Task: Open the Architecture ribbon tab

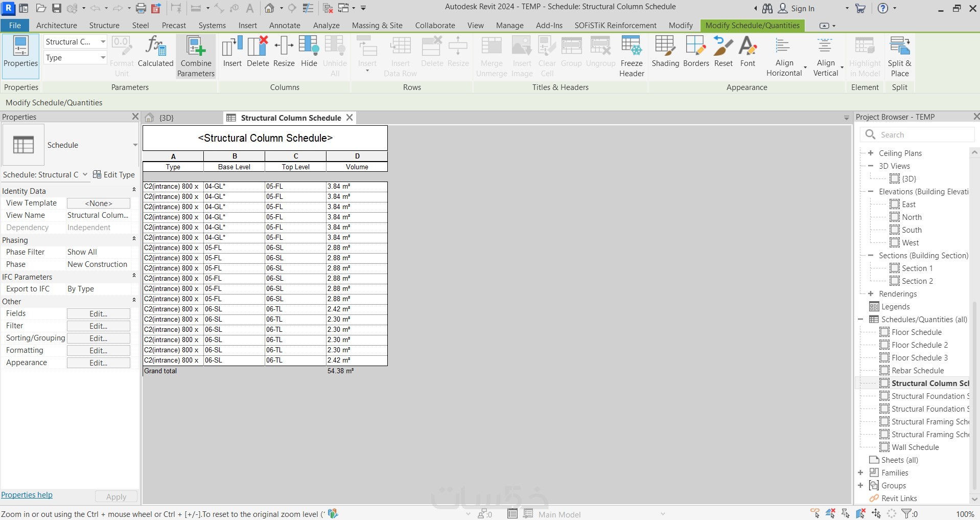Action: click(x=57, y=26)
